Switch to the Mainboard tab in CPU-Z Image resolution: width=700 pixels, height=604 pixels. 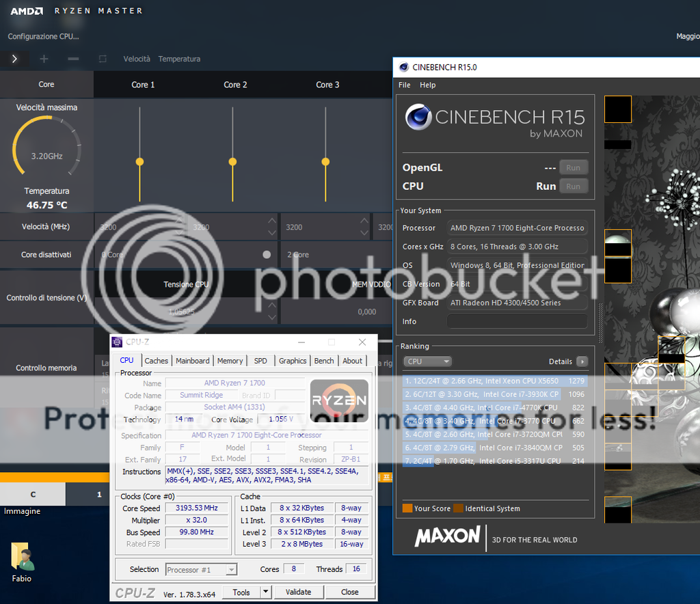point(193,361)
